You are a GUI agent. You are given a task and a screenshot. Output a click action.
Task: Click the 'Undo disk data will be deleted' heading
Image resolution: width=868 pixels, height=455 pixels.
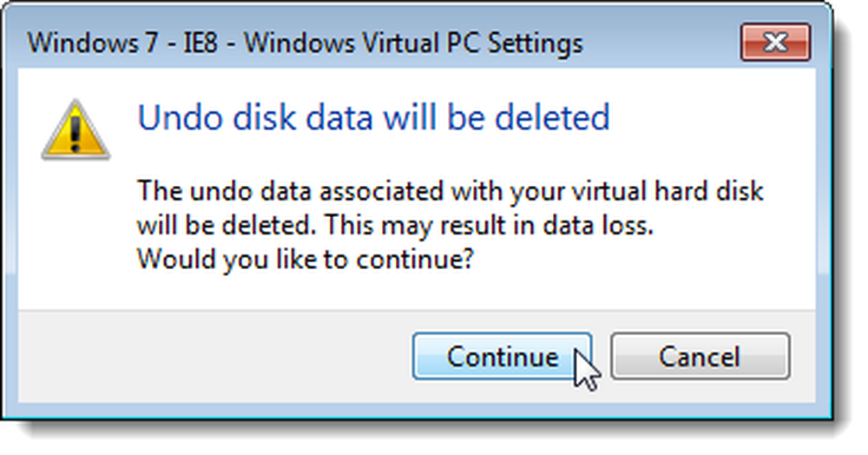[373, 117]
